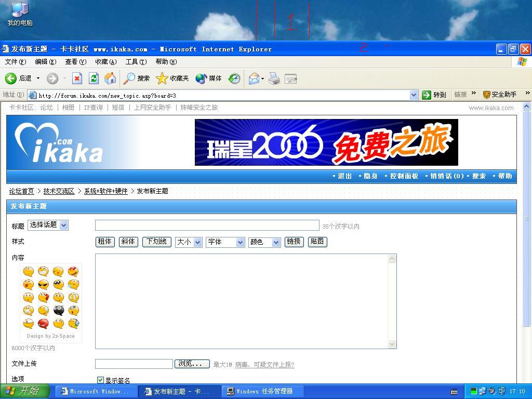Expand chevron after 安全助手 toolbar
532x399 pixels.
528,93
